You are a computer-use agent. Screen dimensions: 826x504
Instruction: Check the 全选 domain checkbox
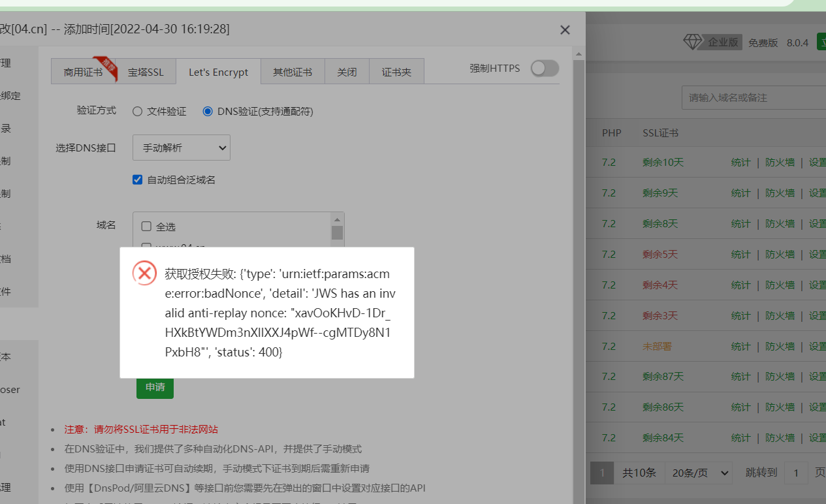pyautogui.click(x=146, y=227)
